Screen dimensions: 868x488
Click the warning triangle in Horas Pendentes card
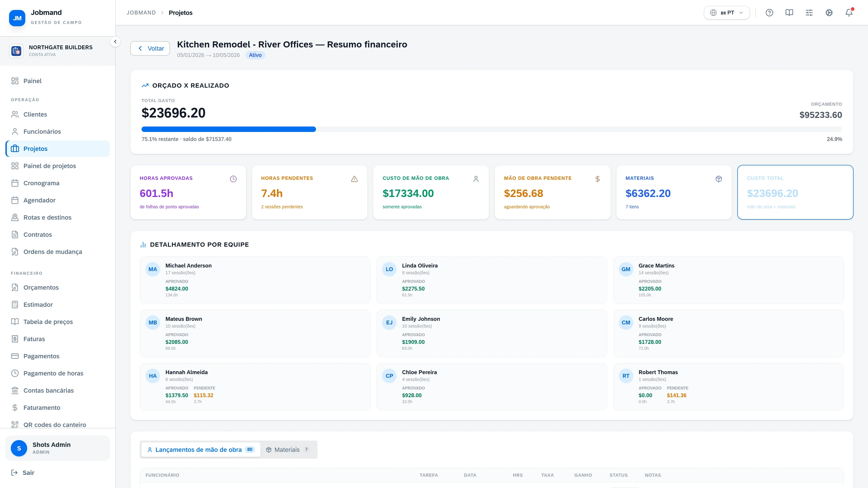(x=354, y=179)
